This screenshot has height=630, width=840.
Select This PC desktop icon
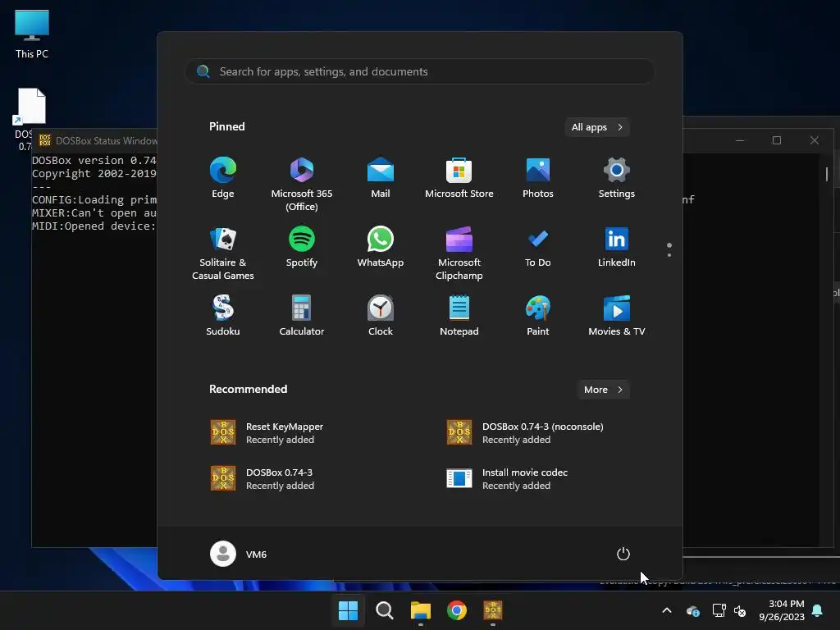click(32, 34)
